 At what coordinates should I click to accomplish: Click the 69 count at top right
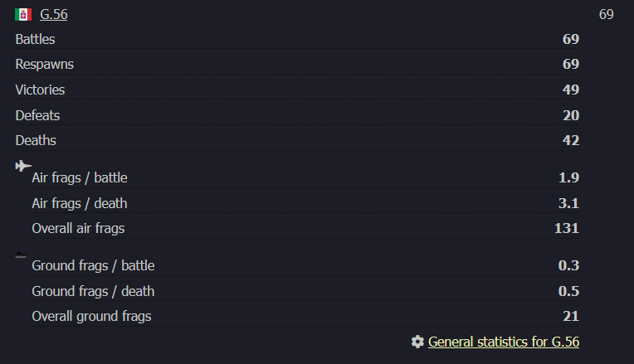(606, 14)
